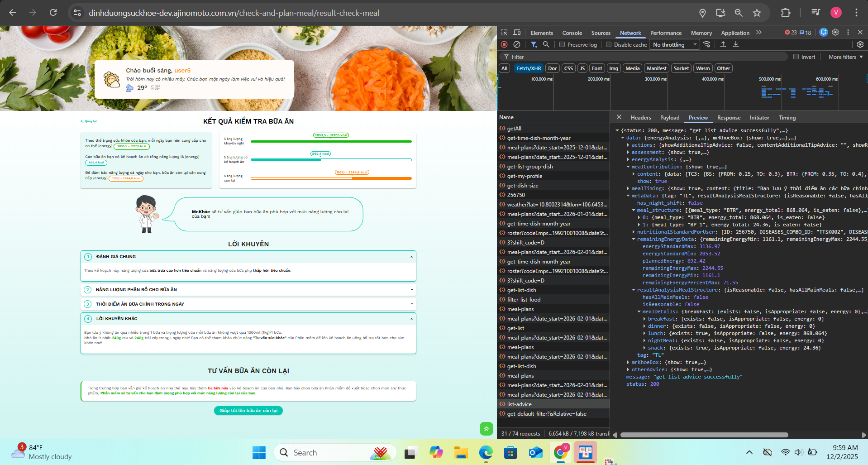Open File Explorer from taskbar
Screen dimensions: 868x465
coord(461,452)
